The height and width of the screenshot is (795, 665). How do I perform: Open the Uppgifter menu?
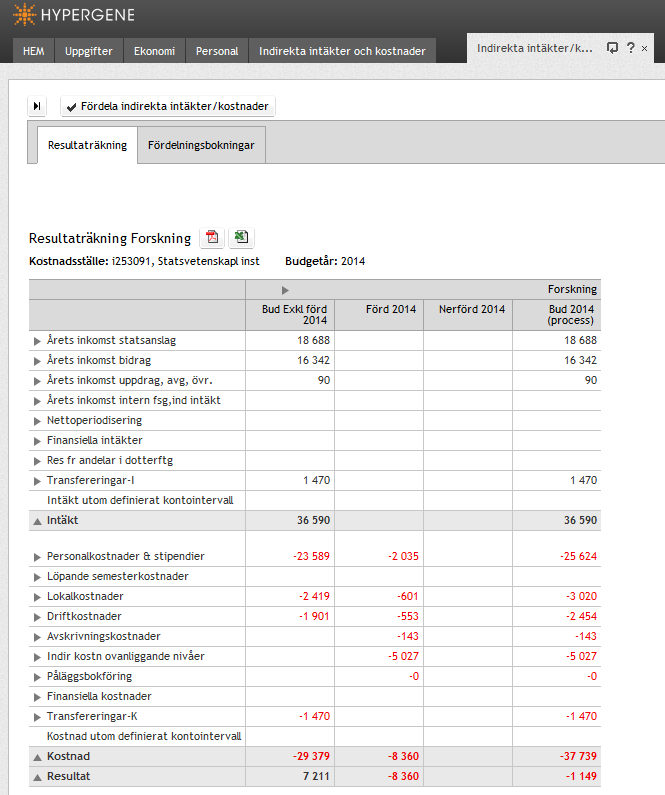tap(89, 51)
